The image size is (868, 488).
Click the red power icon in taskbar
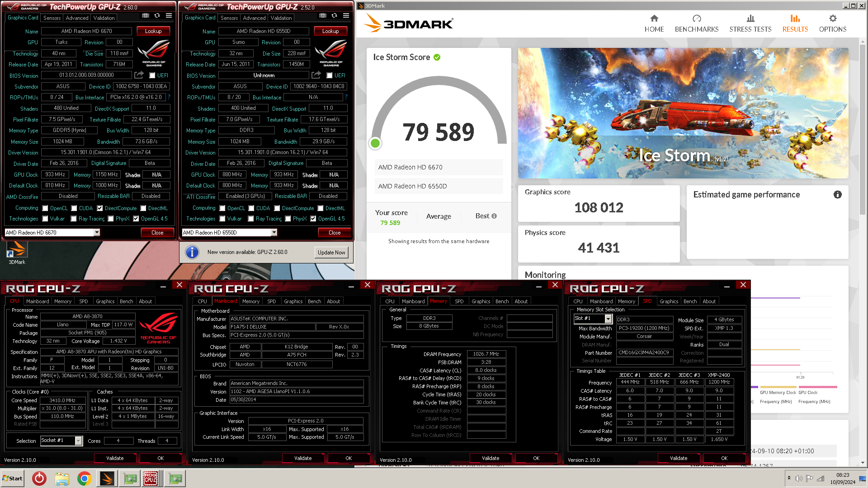[x=39, y=479]
